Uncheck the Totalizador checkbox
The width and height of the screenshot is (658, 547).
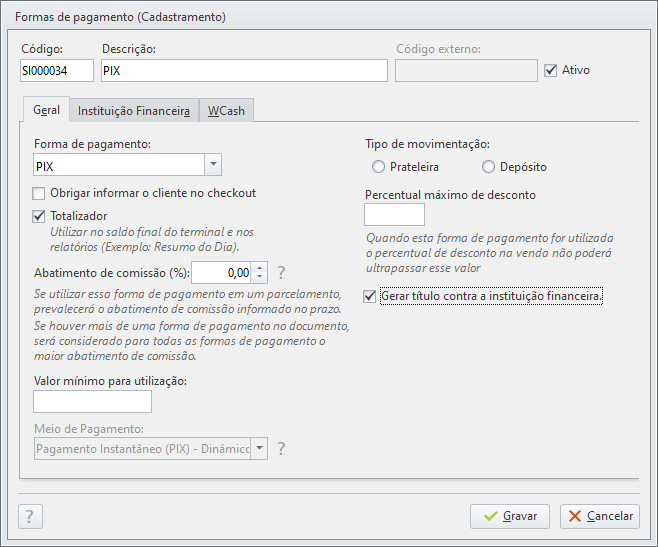pyautogui.click(x=39, y=216)
